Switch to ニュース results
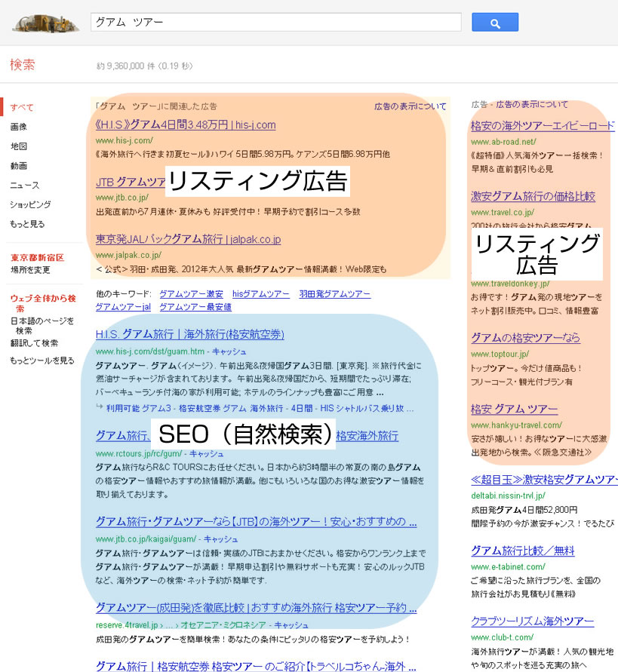 [24, 185]
